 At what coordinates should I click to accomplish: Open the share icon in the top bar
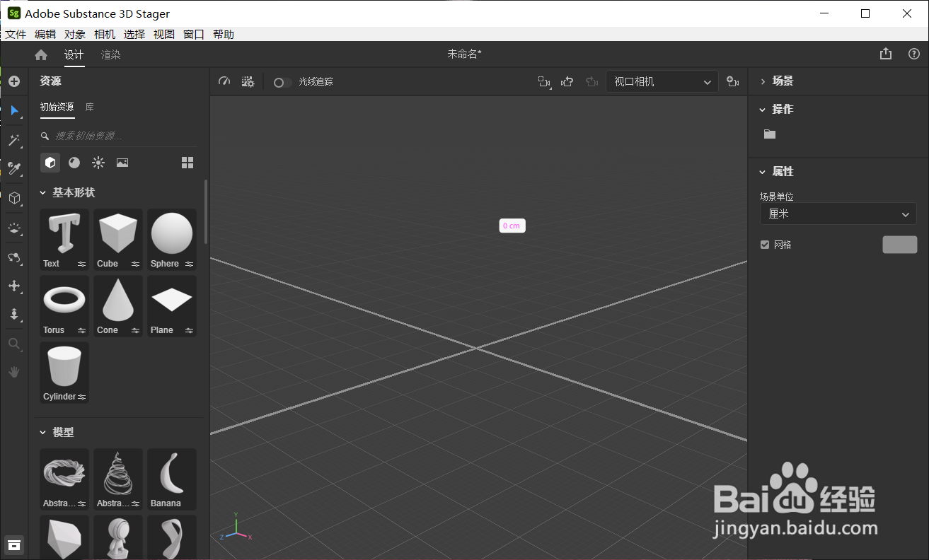[x=885, y=53]
